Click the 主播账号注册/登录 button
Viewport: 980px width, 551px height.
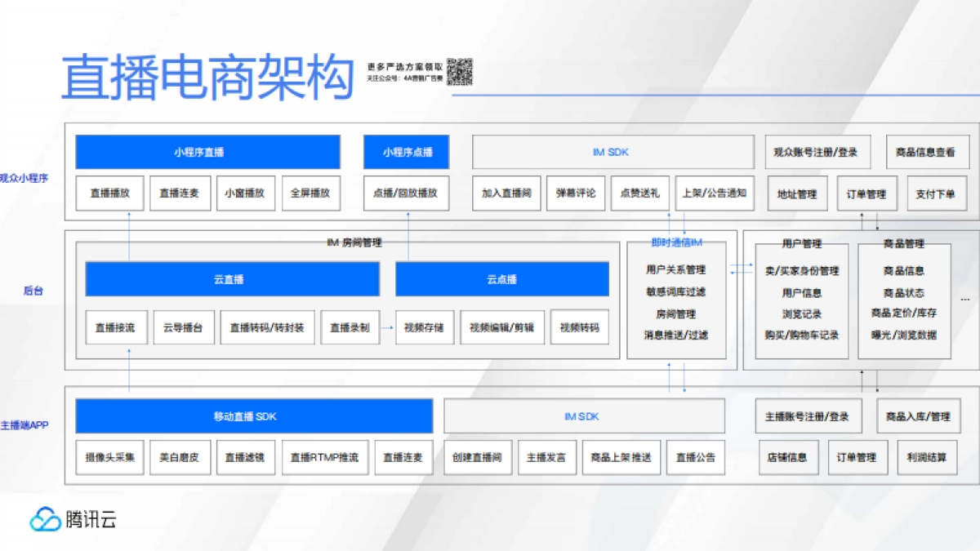[x=809, y=415]
